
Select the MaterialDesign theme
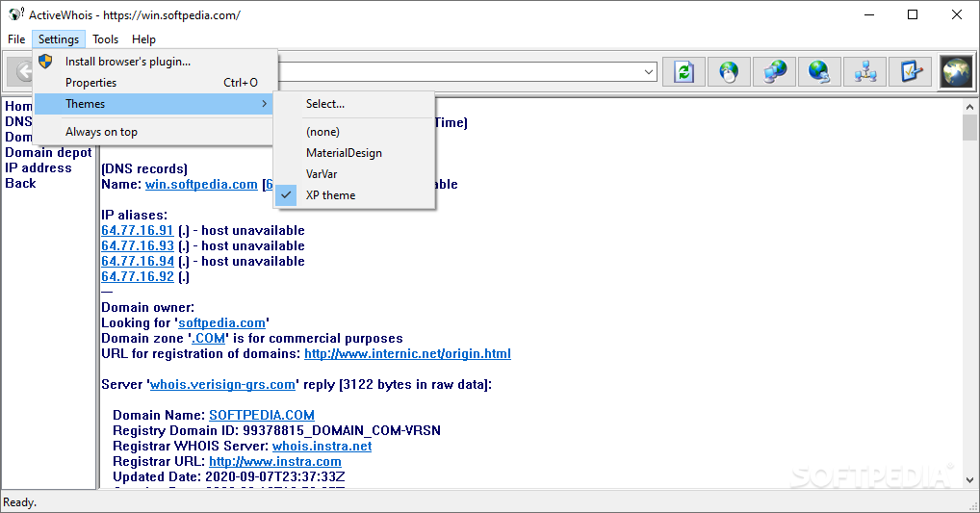(x=354, y=153)
